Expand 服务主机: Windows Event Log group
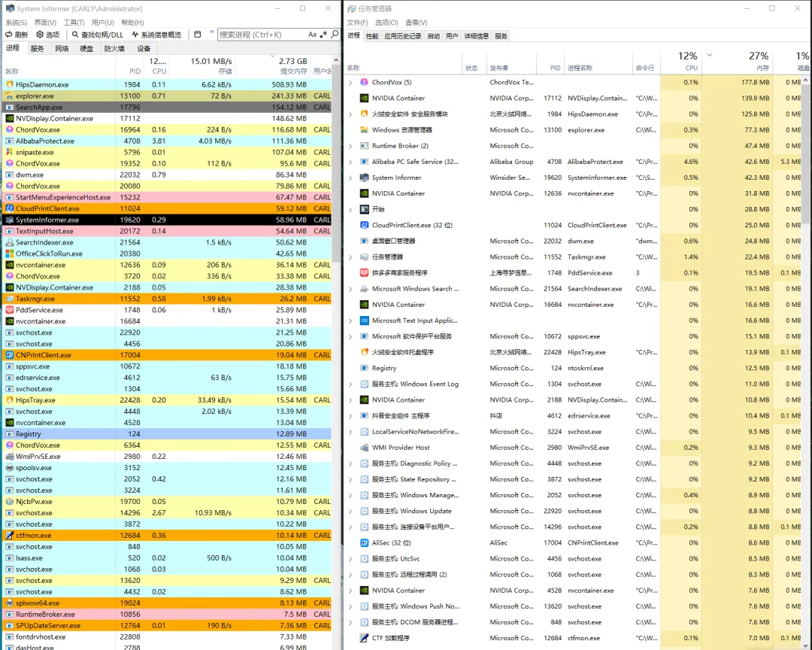The height and width of the screenshot is (650, 812). pos(350,384)
